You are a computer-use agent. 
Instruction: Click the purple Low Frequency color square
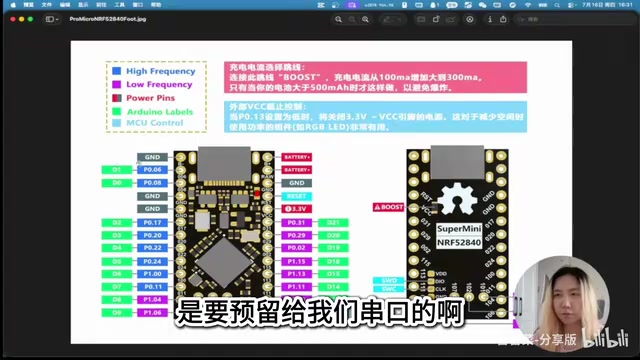pyautogui.click(x=117, y=84)
